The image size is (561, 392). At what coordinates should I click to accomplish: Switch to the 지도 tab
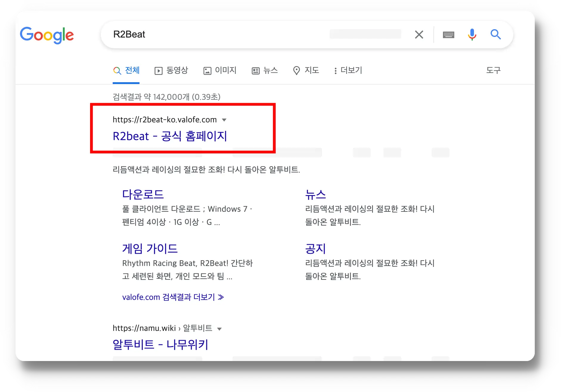[306, 71]
